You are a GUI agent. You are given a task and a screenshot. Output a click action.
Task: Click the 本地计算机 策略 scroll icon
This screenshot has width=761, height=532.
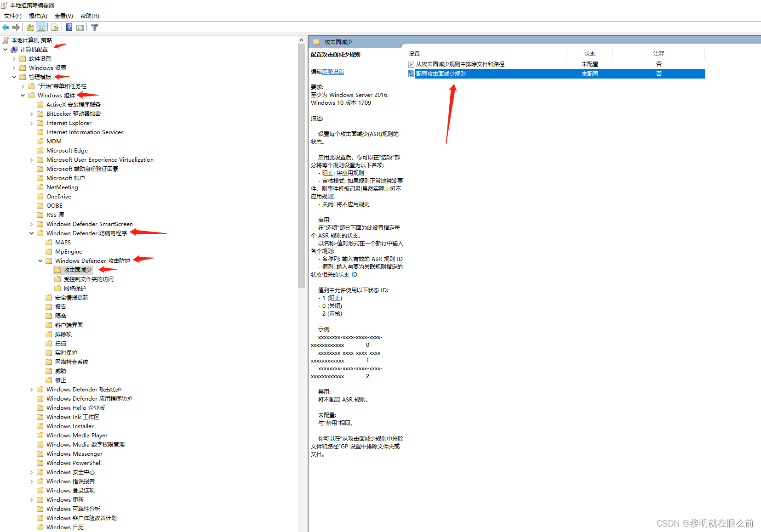pyautogui.click(x=6, y=40)
